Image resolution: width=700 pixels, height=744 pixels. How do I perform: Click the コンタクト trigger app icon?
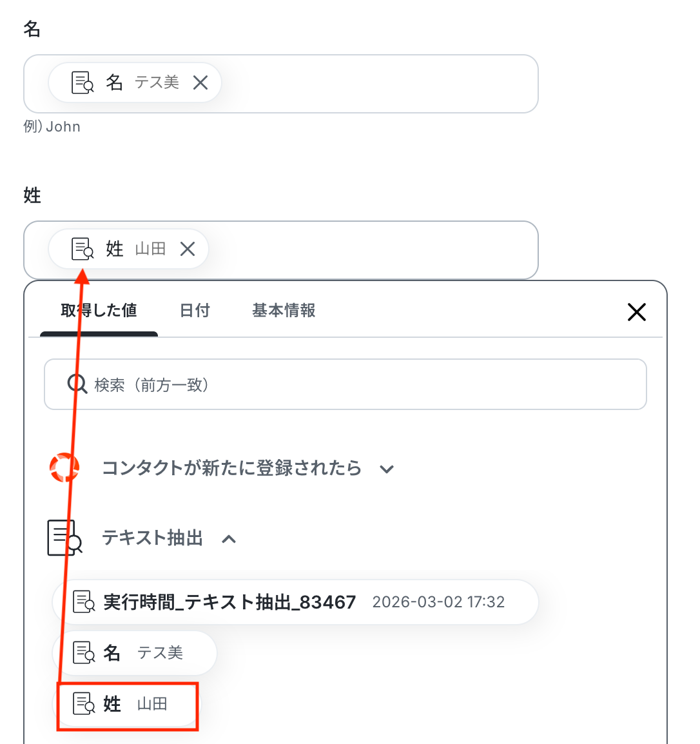point(64,467)
